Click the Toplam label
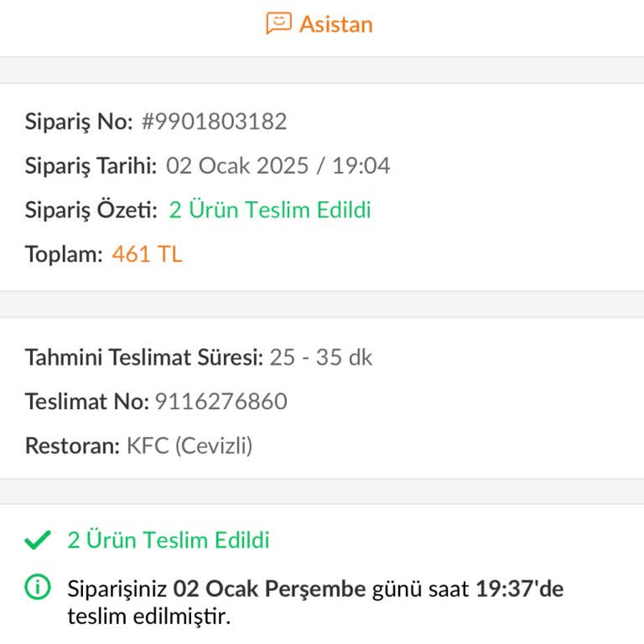 (64, 254)
